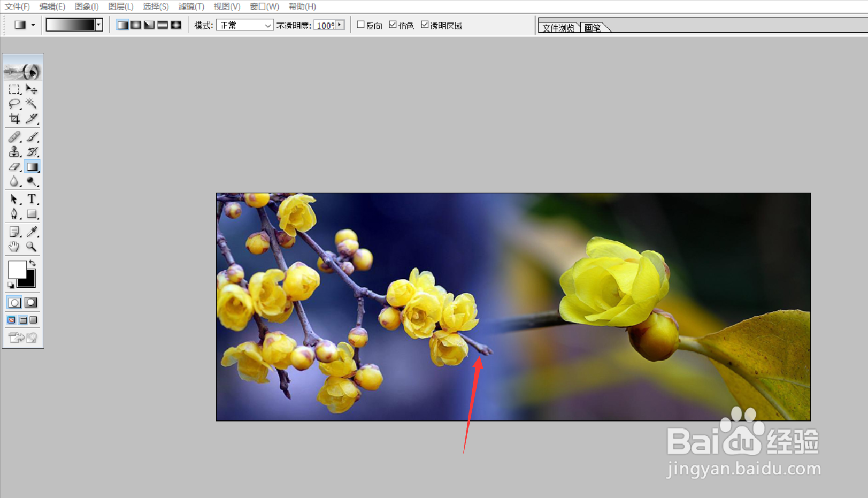Uncheck the 仿色 checkbox

[393, 25]
